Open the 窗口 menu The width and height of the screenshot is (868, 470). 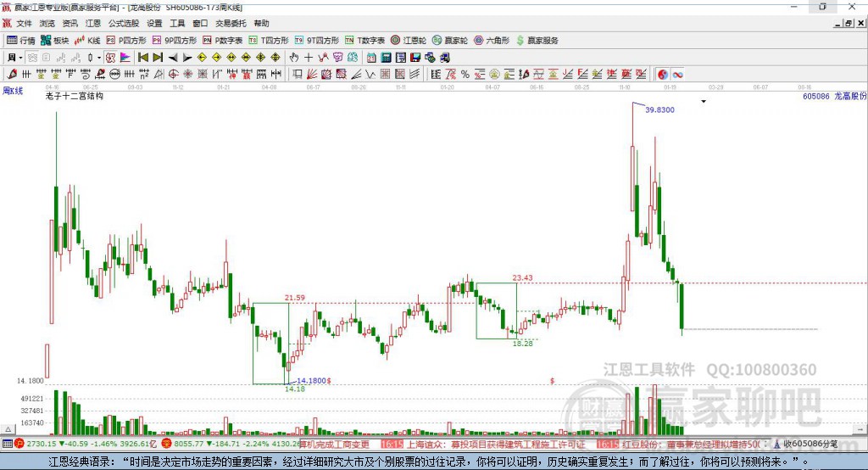[200, 23]
